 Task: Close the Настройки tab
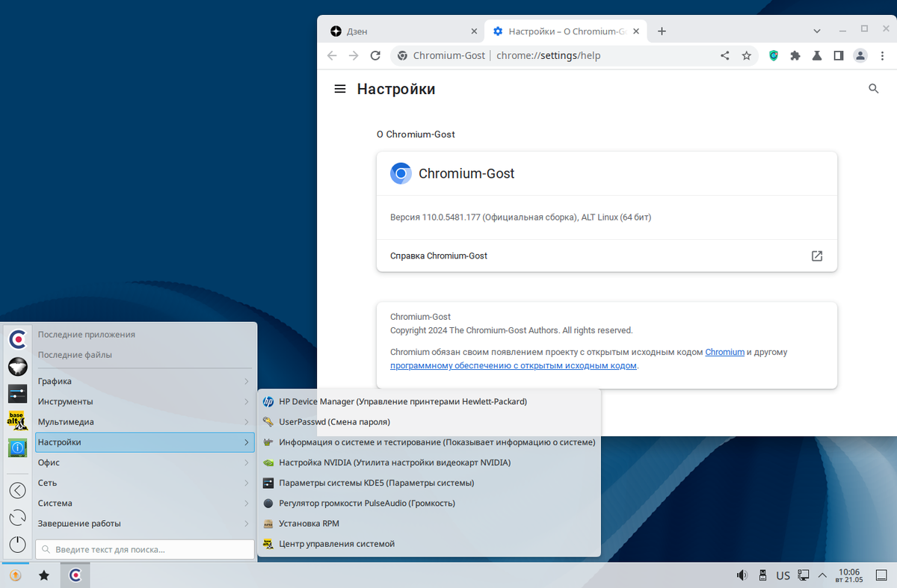pos(636,31)
